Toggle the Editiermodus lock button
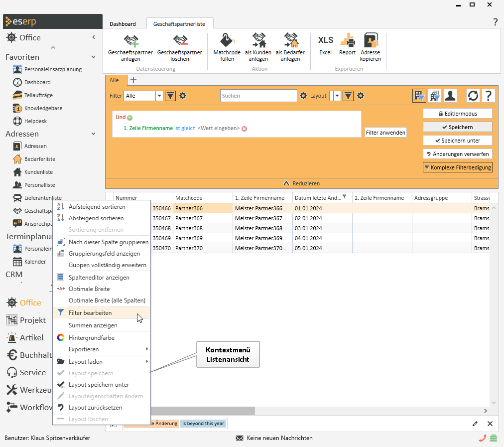The image size is (504, 447). (x=458, y=114)
